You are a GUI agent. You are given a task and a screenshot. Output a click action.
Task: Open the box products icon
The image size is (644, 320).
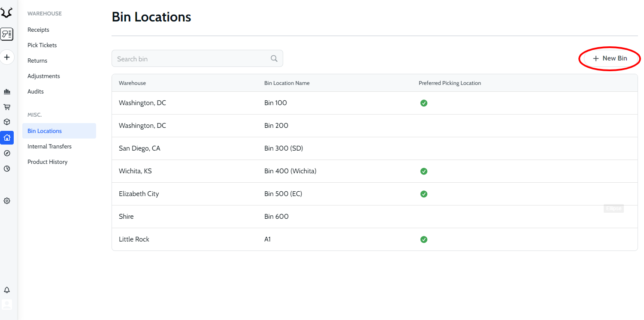[x=7, y=122]
